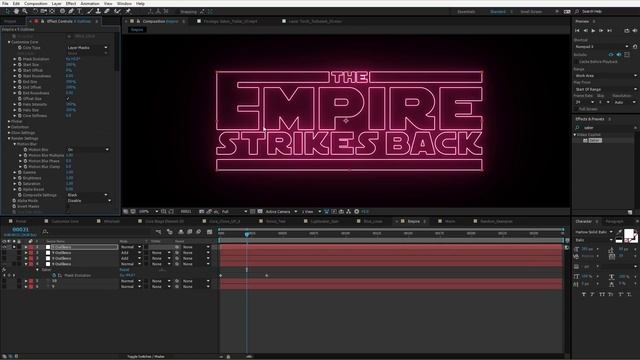Open viewer resolution Full dropdown
640x360 pixels.
point(235,211)
